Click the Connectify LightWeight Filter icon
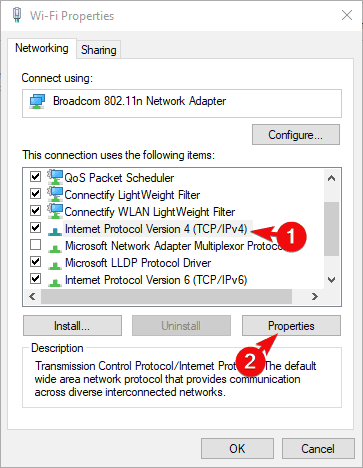Viewport: 363px width, 468px height. click(x=55, y=194)
